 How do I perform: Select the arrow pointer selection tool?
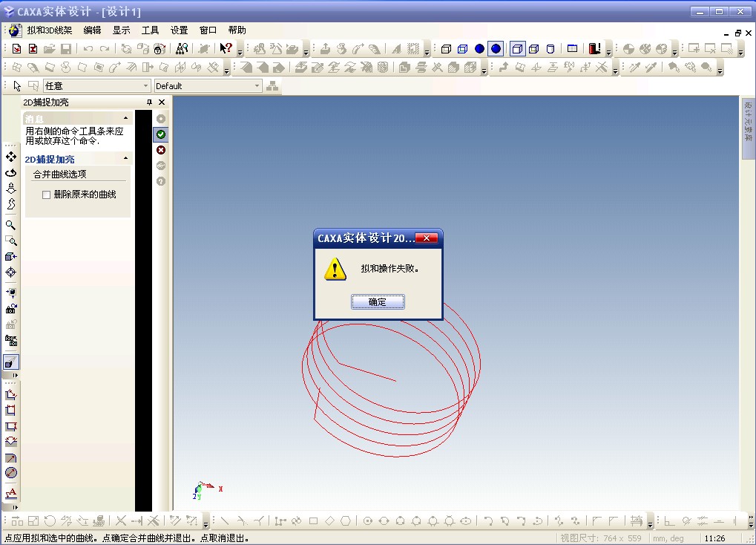17,86
